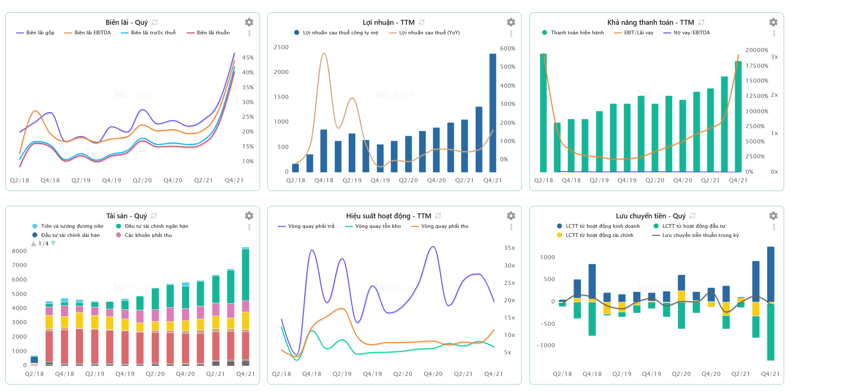Image resolution: width=868 pixels, height=392 pixels.
Task: Toggle LCTT từ hoạt động đầu tư series
Action: pos(689,226)
